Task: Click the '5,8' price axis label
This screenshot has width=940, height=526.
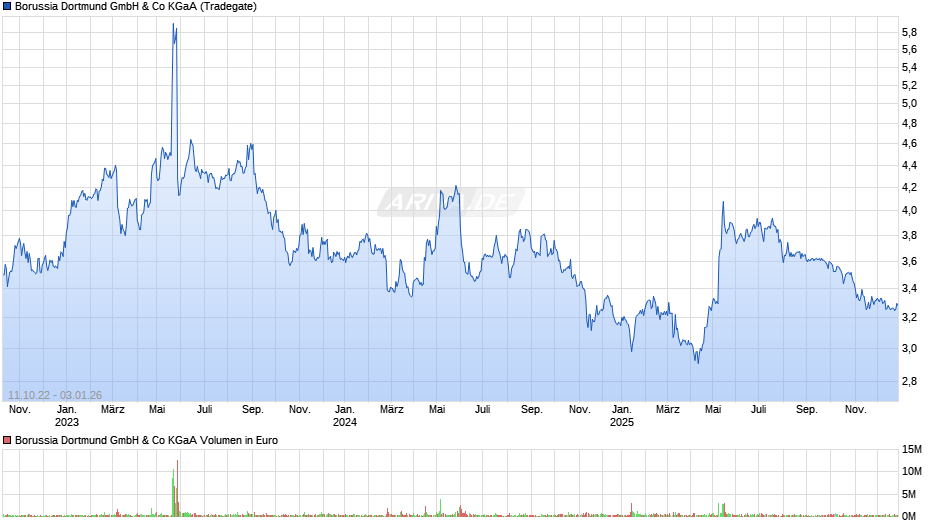Action: click(x=909, y=32)
